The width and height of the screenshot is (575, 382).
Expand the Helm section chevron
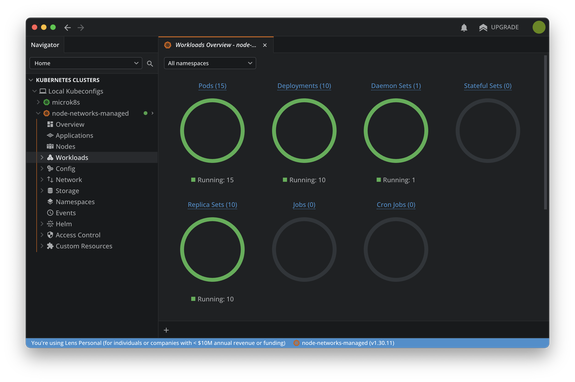point(42,224)
